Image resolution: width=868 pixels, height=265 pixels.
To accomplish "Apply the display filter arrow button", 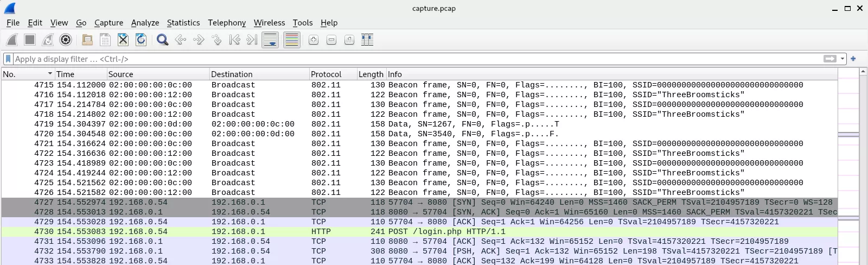I will pyautogui.click(x=829, y=59).
